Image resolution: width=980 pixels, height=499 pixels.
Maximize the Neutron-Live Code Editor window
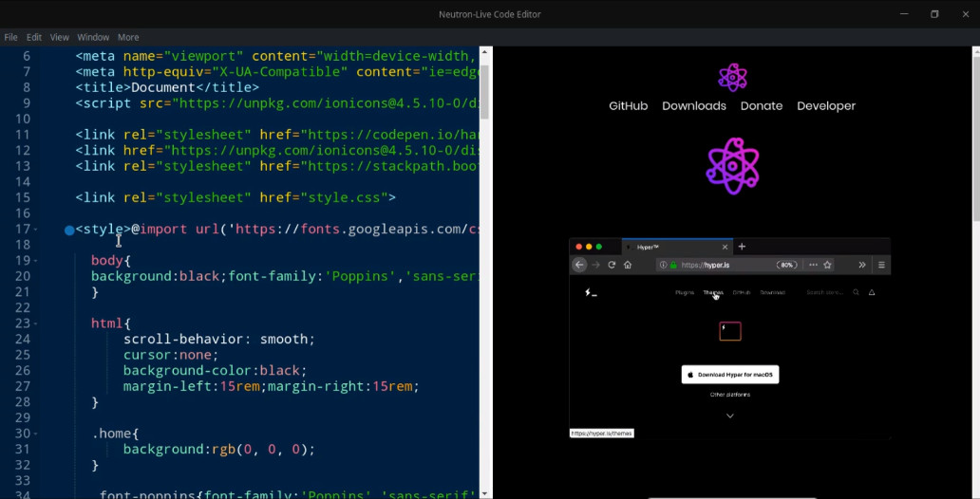click(934, 13)
